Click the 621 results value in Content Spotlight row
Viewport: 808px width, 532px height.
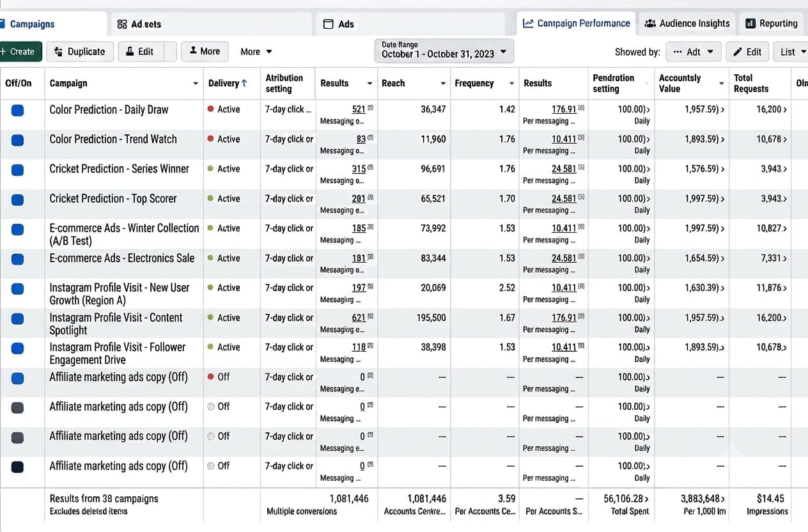tap(359, 318)
